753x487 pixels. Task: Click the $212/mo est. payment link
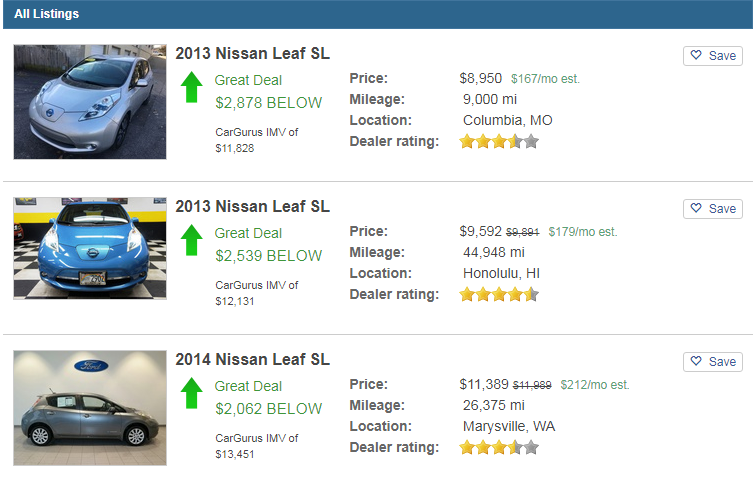(594, 385)
